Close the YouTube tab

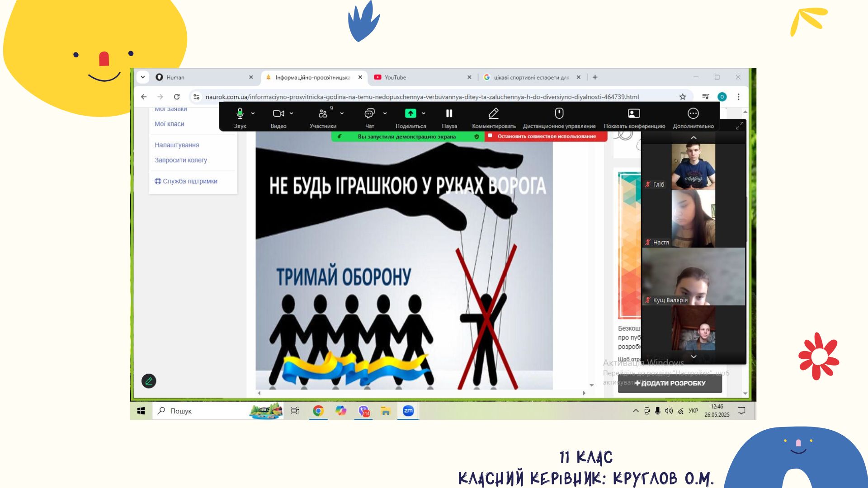tap(469, 77)
